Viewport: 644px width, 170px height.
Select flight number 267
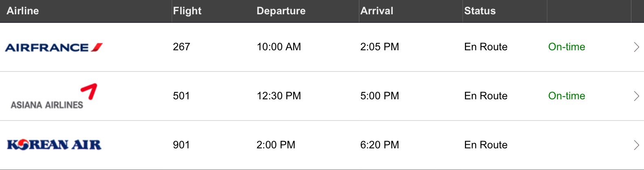(x=181, y=47)
